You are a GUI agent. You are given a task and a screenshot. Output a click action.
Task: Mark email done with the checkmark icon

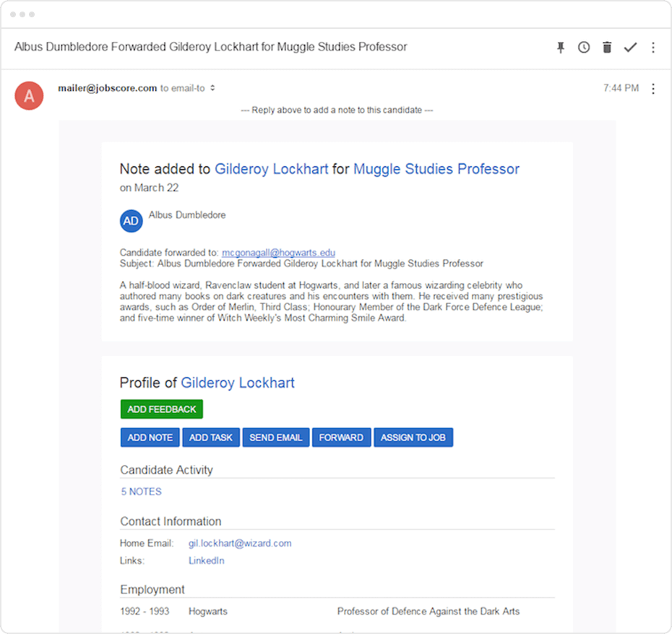630,47
